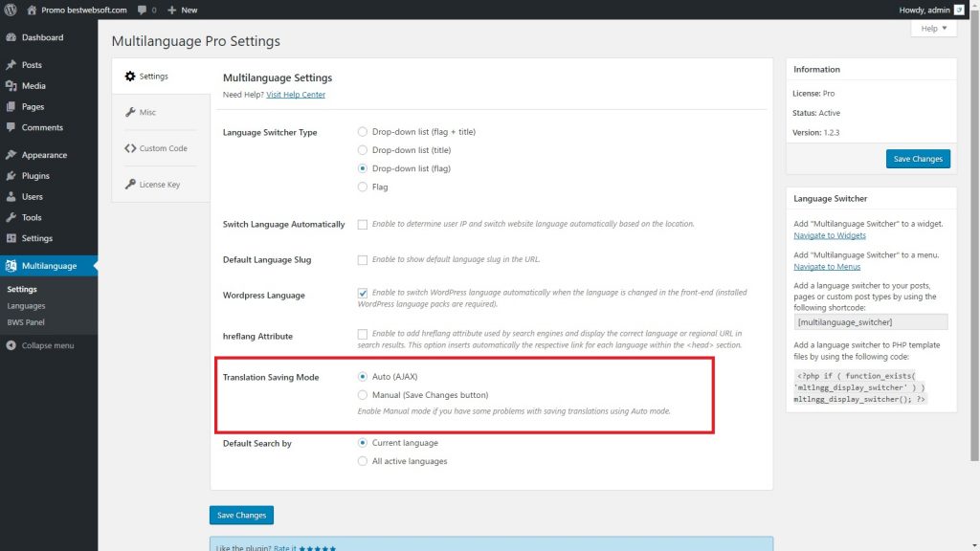Click the key icon for License Key

pyautogui.click(x=130, y=185)
